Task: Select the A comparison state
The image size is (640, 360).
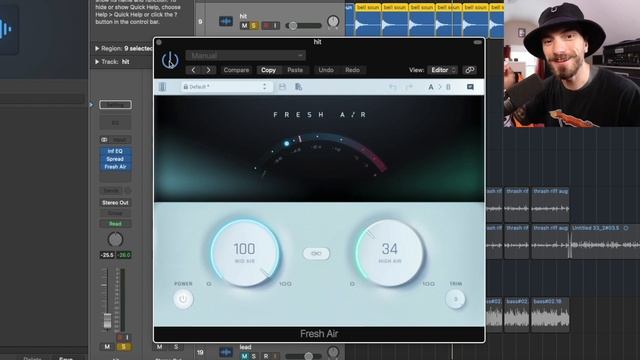Action: coord(431,87)
